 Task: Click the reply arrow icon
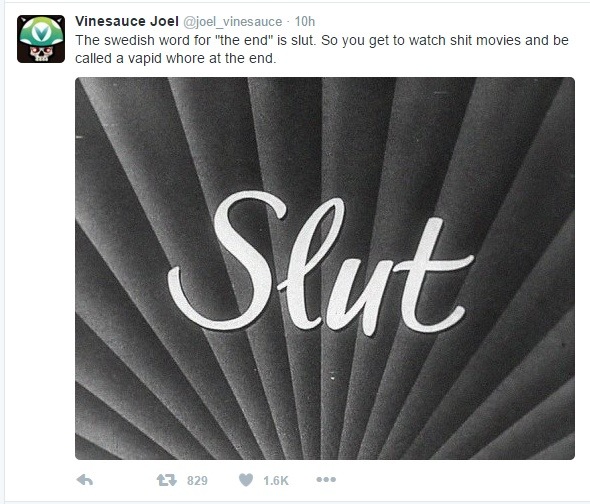point(85,480)
